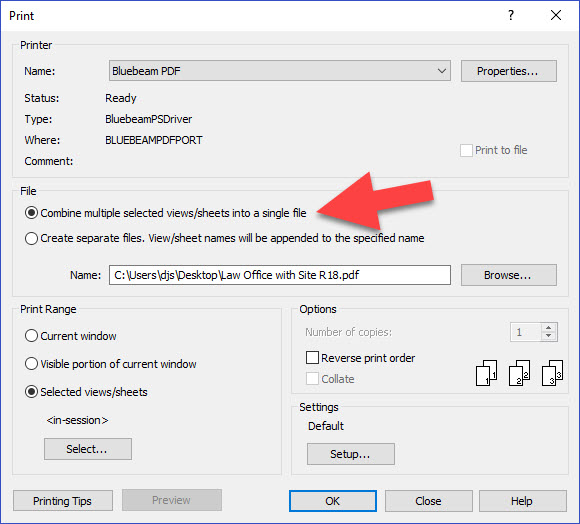
Task: Click the Default settings name text
Action: pos(326,426)
